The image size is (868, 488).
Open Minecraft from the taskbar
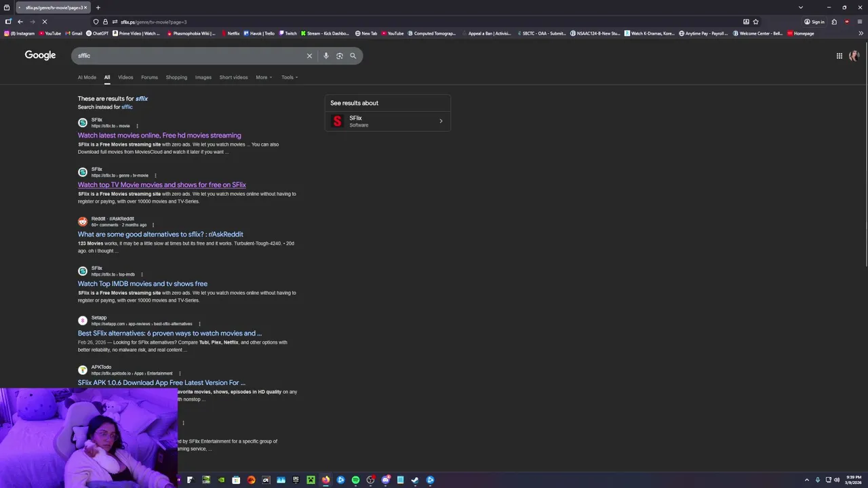point(311,480)
